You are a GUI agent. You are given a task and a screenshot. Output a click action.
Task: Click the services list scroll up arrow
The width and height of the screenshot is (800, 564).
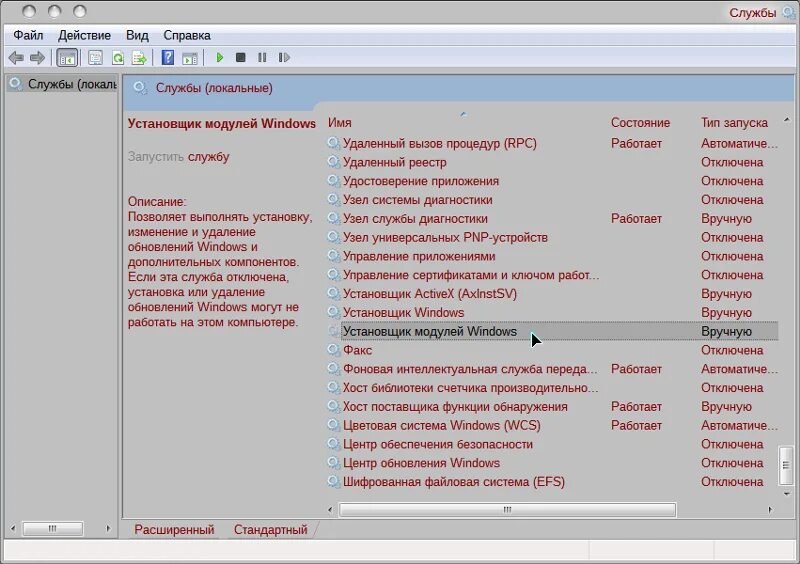tap(786, 120)
